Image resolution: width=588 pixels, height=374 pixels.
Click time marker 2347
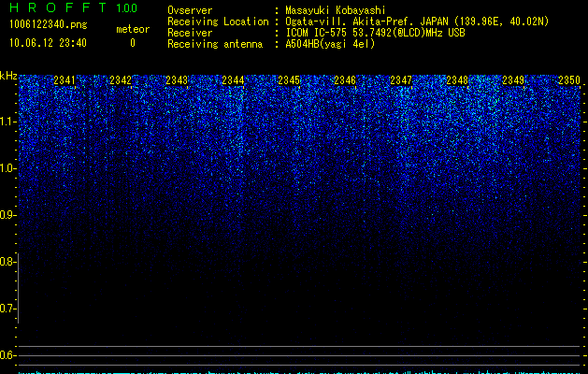(x=401, y=80)
